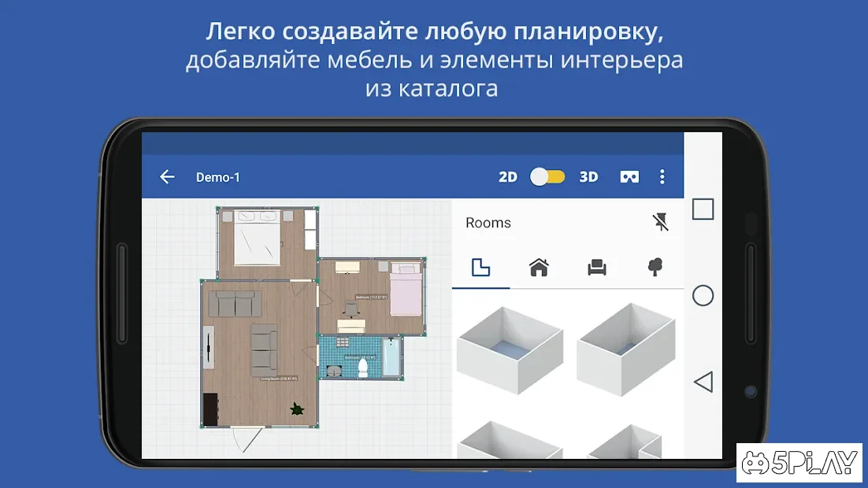Open the outdoor tree catalog tab
This screenshot has height=488, width=868.
655,268
